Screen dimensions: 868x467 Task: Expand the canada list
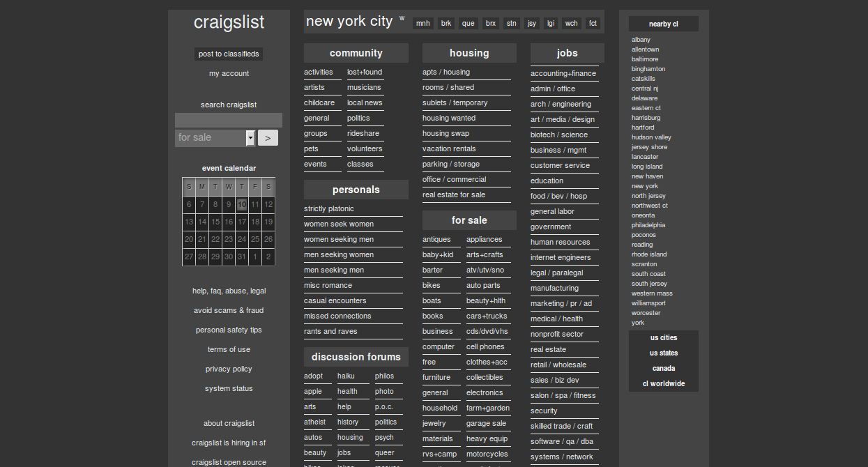click(664, 368)
